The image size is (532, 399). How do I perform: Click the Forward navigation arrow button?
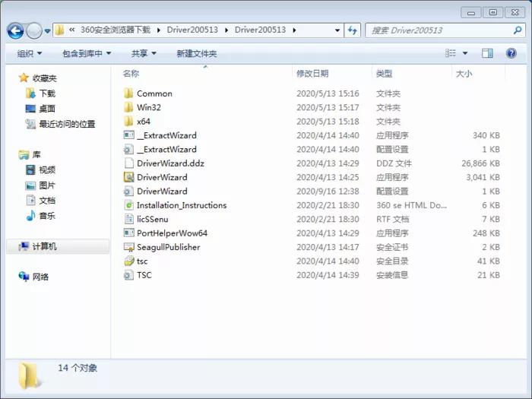pos(34,31)
